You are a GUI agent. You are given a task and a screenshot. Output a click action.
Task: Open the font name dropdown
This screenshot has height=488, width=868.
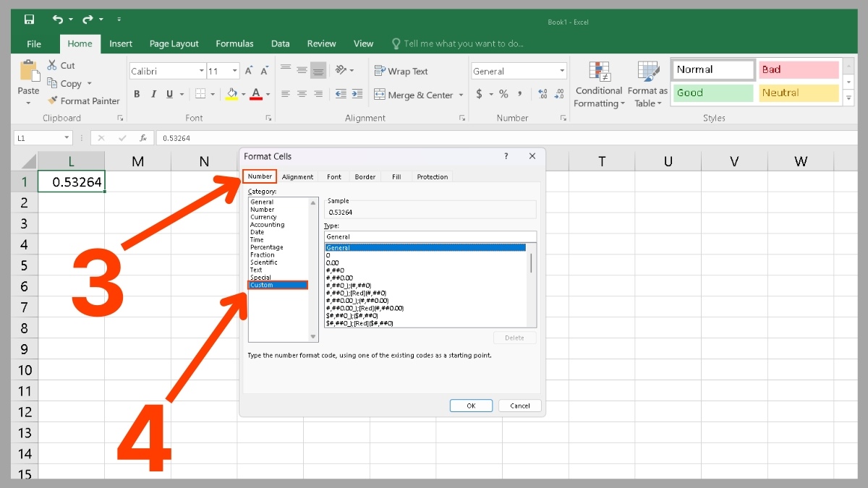[x=201, y=71]
